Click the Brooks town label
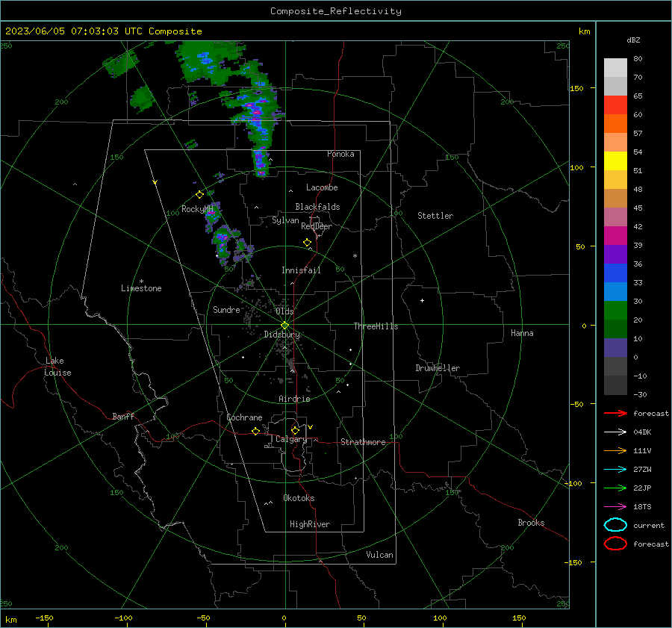Viewport: 672px width, 628px height. (x=531, y=523)
